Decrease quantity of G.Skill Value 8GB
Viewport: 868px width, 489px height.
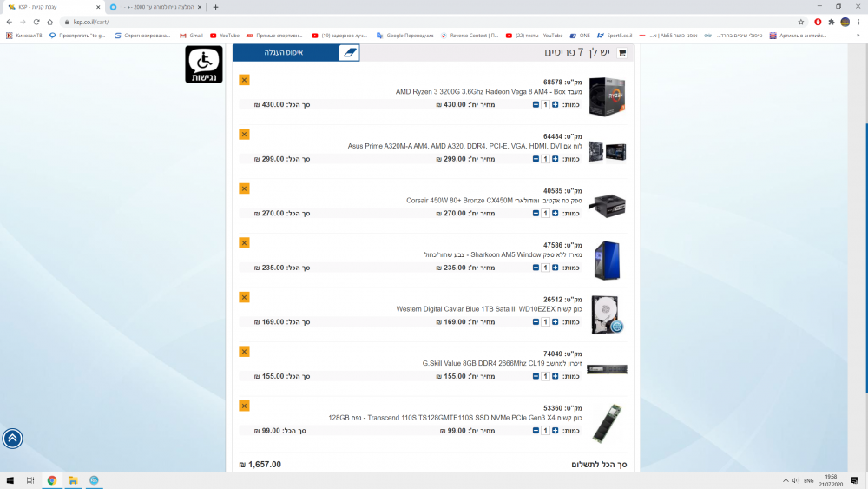coord(536,375)
